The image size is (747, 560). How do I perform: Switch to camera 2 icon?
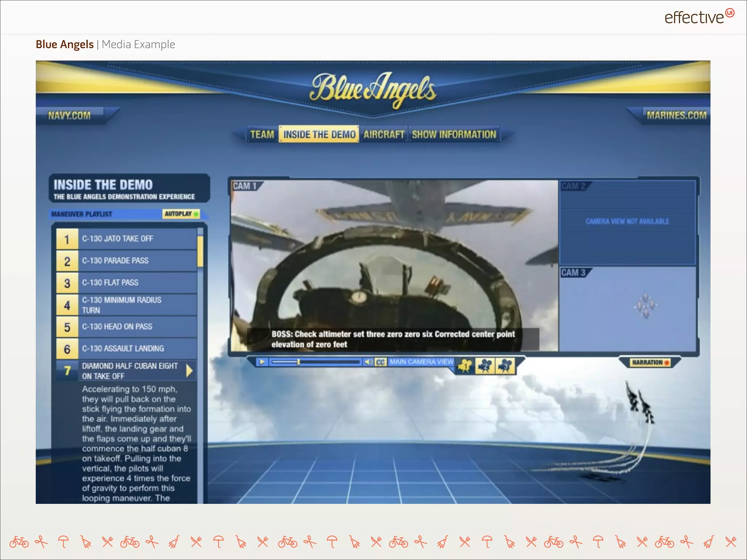pyautogui.click(x=485, y=366)
